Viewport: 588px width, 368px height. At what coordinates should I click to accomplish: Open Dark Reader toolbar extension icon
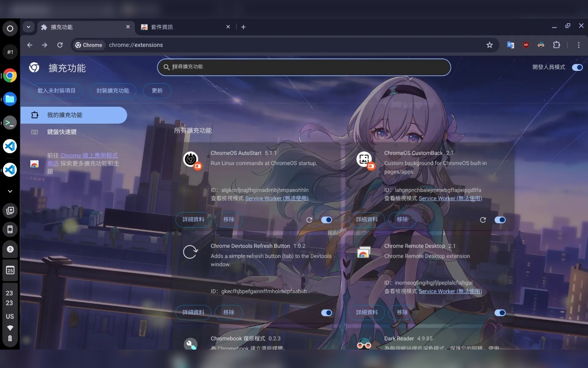click(541, 45)
